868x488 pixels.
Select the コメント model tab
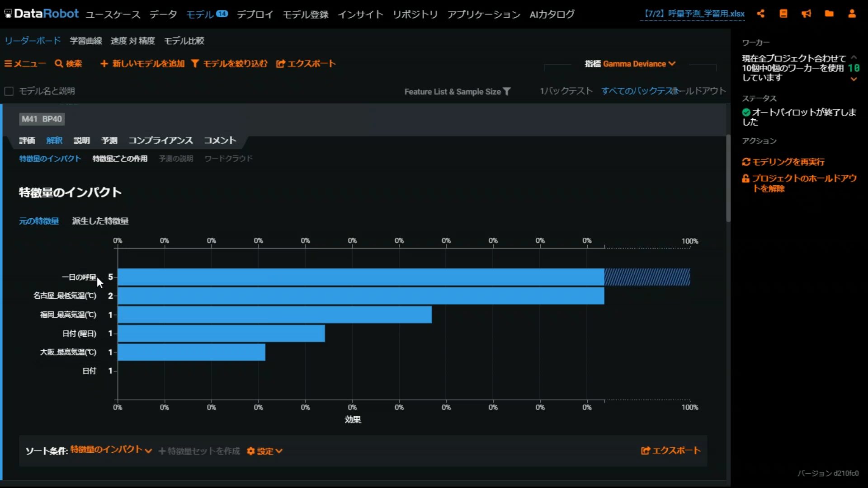click(x=220, y=141)
